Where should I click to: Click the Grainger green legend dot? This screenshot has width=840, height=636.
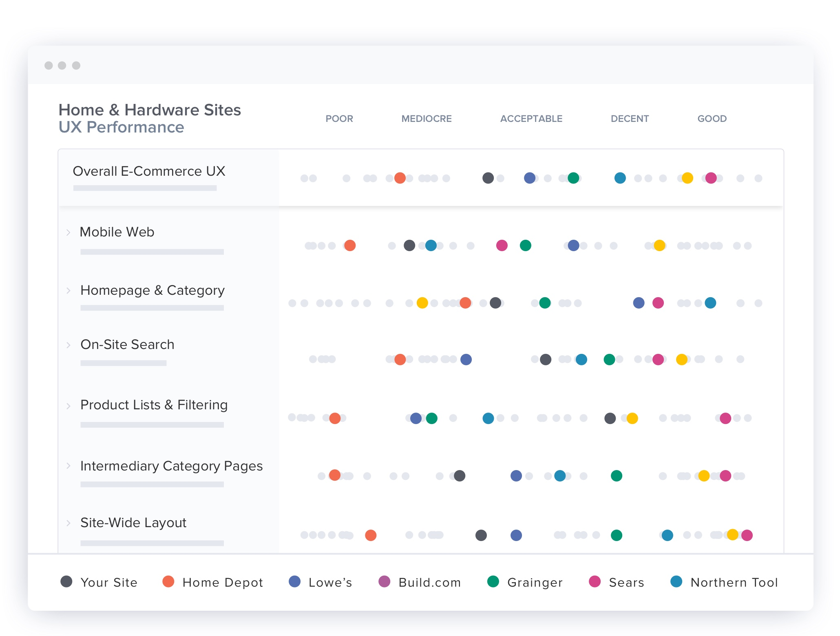pyautogui.click(x=493, y=581)
